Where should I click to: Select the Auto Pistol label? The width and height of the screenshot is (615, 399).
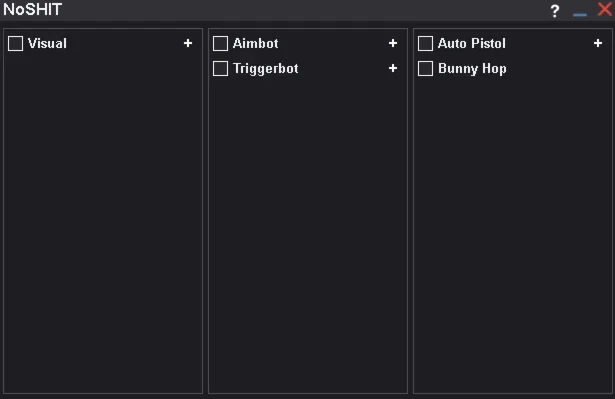pos(471,43)
